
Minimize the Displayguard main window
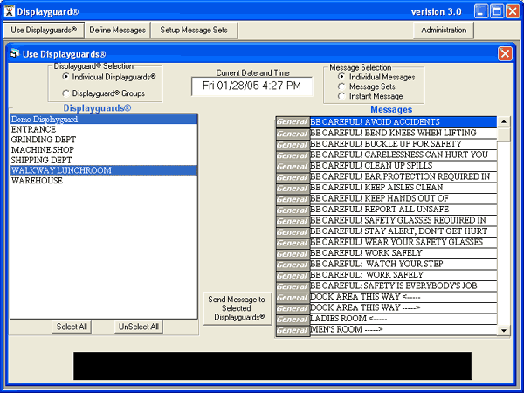(x=481, y=11)
